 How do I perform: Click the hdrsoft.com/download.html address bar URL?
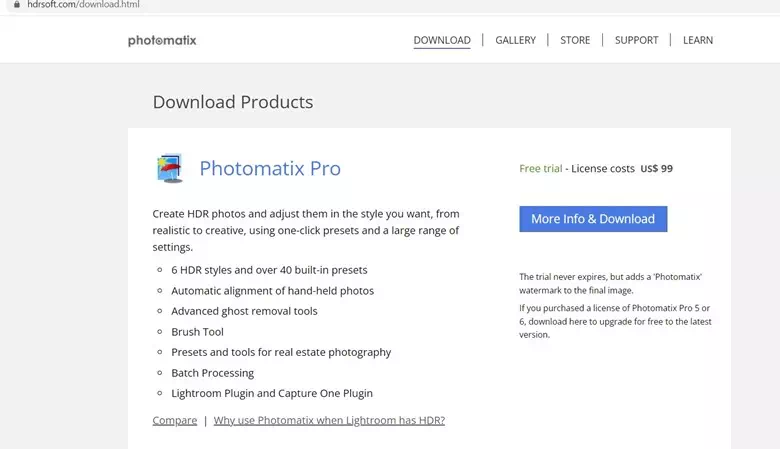pos(83,4)
